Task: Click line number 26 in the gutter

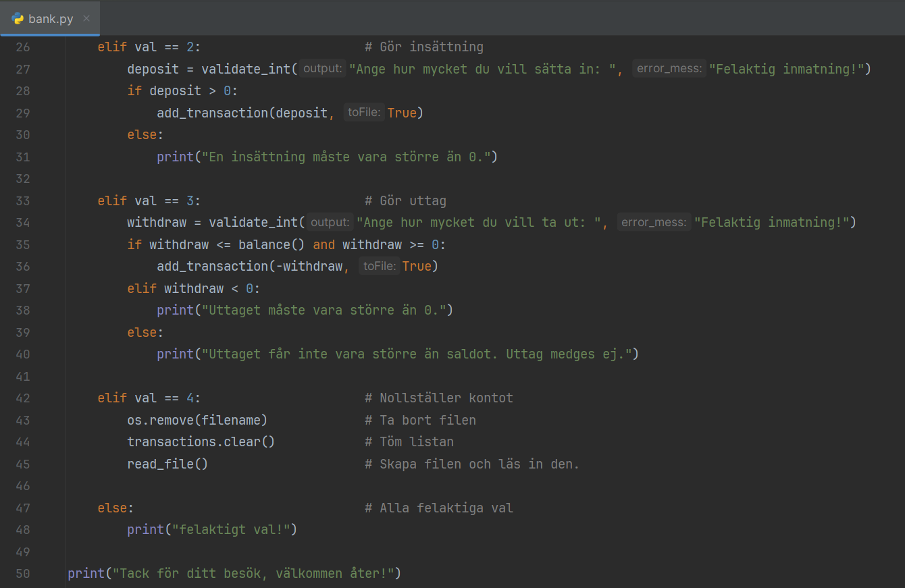Action: (23, 47)
